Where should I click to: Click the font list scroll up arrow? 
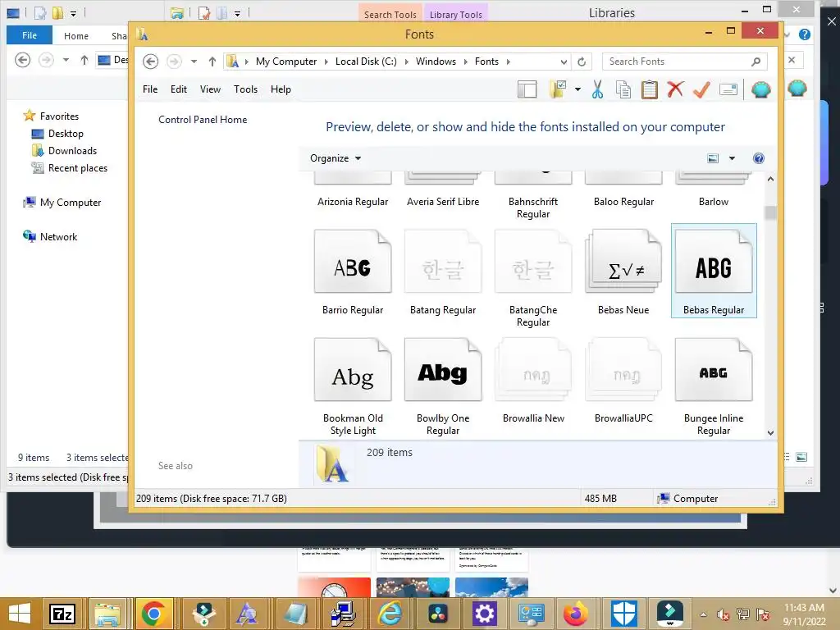point(770,179)
